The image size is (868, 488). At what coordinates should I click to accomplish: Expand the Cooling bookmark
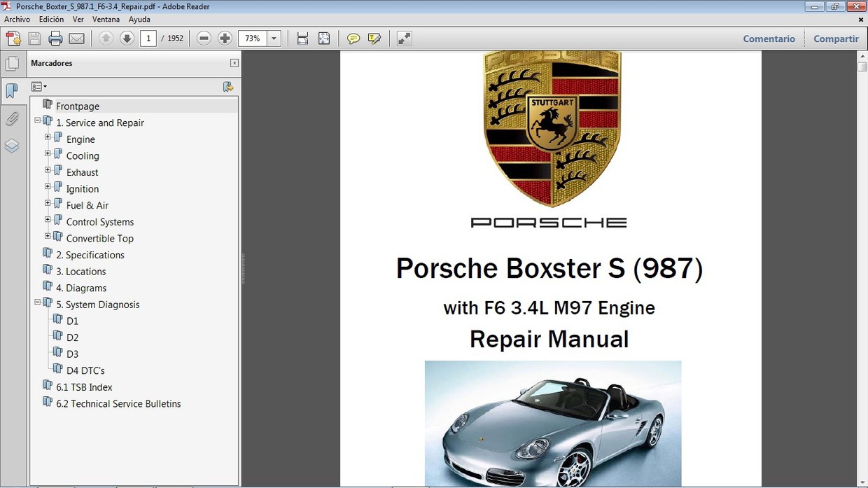click(48, 153)
